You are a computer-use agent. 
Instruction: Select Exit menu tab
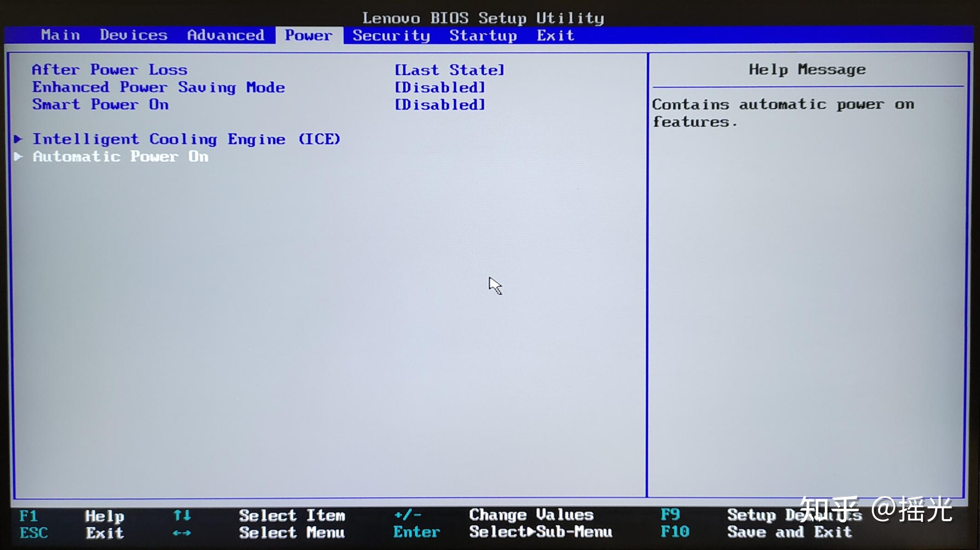554,35
